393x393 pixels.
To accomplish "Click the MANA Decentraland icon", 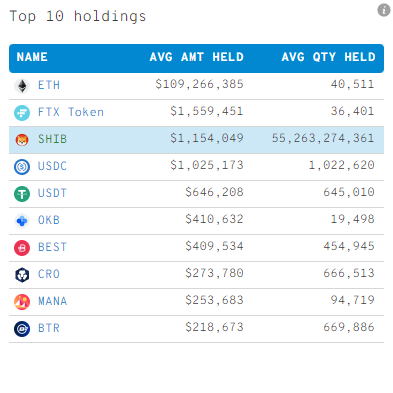I will pyautogui.click(x=22, y=302).
